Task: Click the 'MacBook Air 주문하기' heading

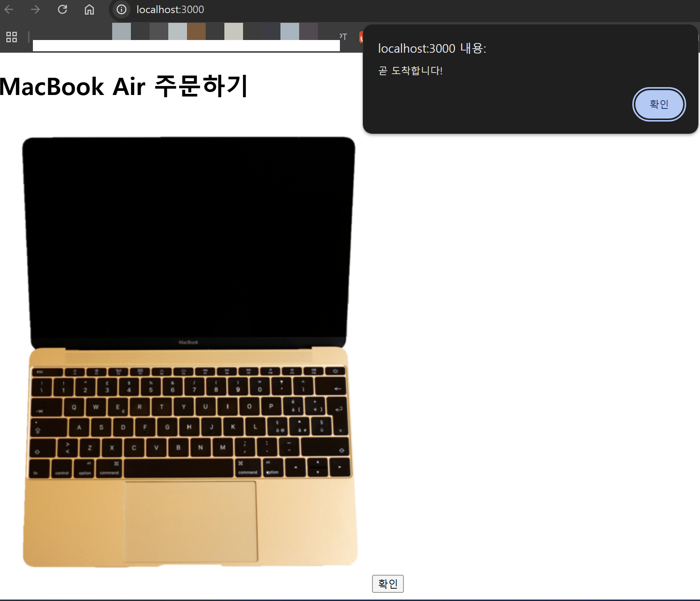Action: tap(124, 86)
